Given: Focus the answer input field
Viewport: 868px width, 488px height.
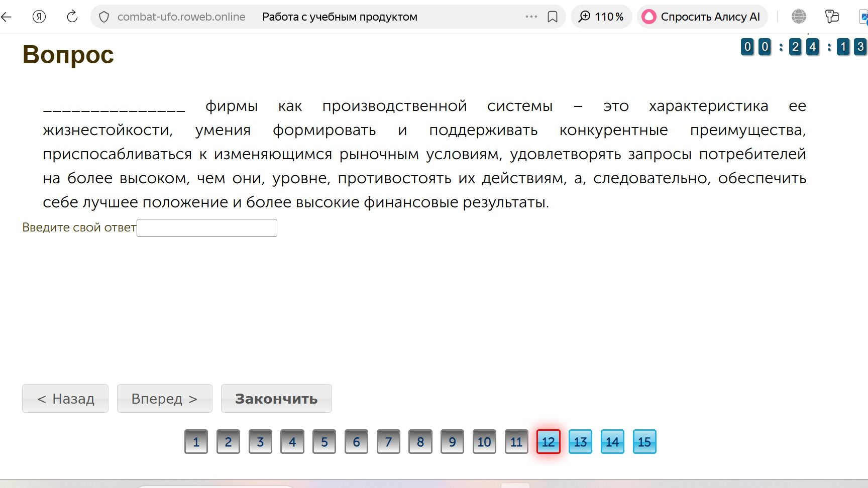Looking at the screenshot, I should click(x=207, y=228).
